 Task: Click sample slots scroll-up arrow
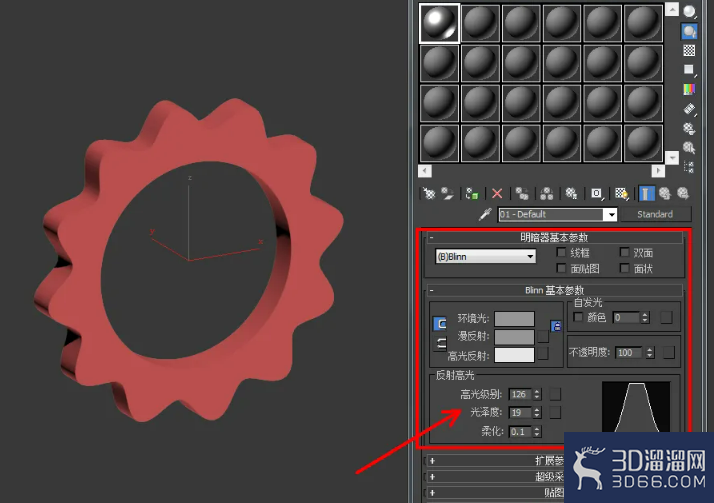(x=672, y=9)
